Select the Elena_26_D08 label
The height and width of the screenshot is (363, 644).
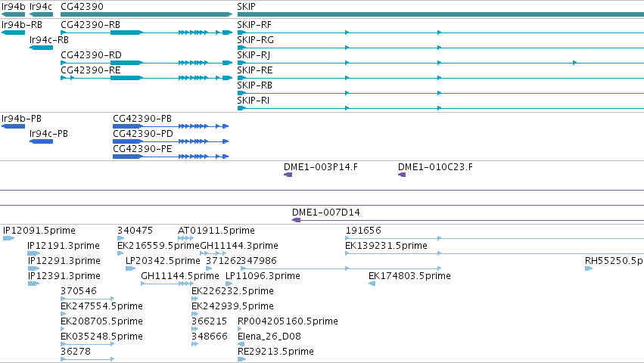(269, 337)
